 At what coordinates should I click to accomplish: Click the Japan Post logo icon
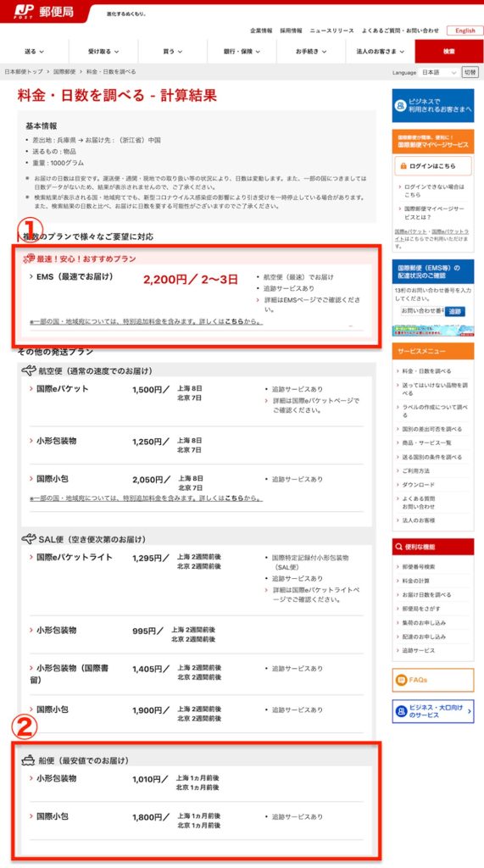click(24, 11)
